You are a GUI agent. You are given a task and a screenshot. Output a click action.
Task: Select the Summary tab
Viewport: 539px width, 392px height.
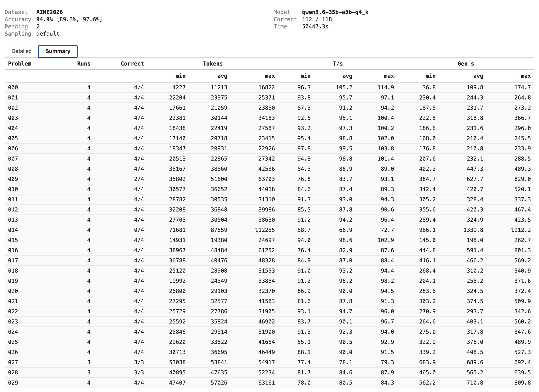point(58,51)
